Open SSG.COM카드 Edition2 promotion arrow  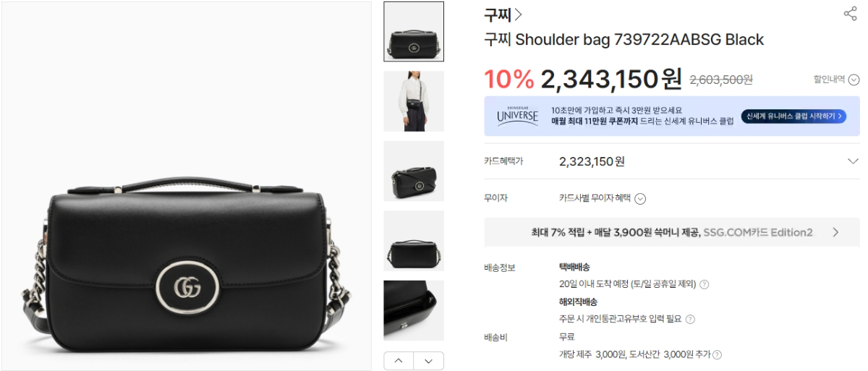[x=835, y=232]
